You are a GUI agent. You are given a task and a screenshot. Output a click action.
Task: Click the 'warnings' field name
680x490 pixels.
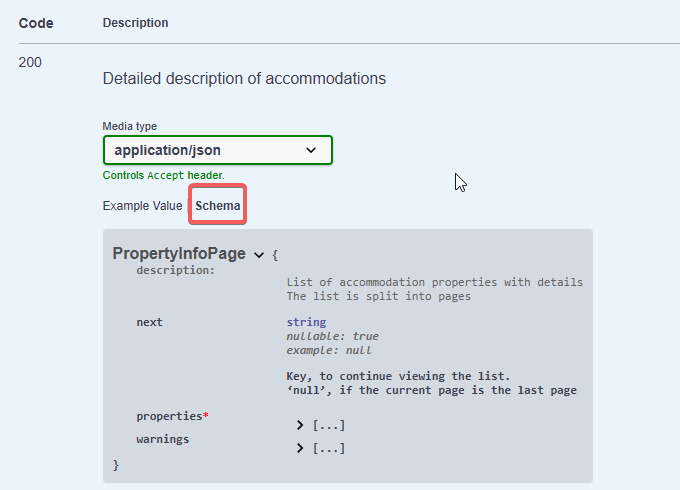163,439
